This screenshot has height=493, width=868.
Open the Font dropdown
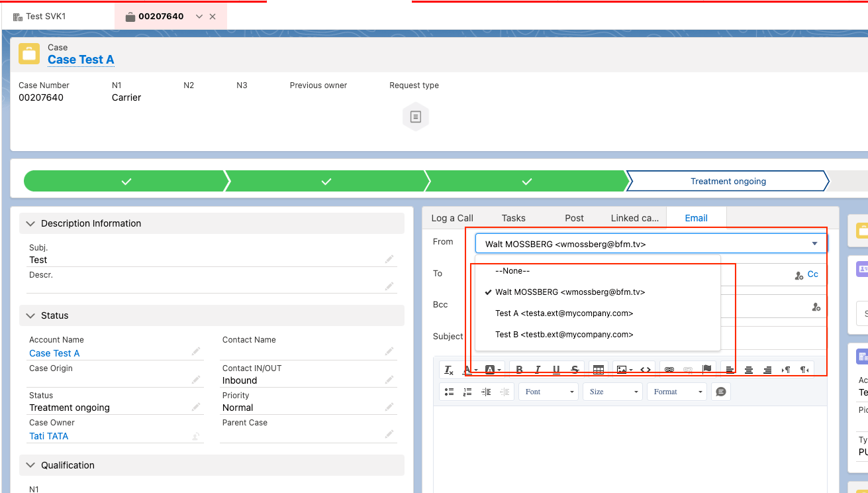coord(548,392)
